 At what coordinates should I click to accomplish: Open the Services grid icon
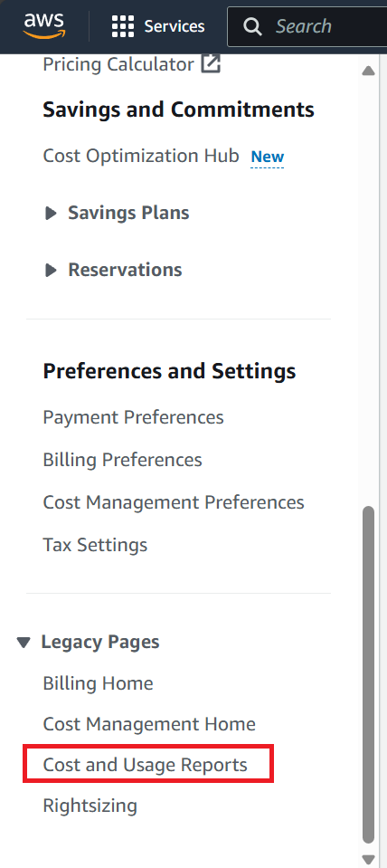pos(123,26)
